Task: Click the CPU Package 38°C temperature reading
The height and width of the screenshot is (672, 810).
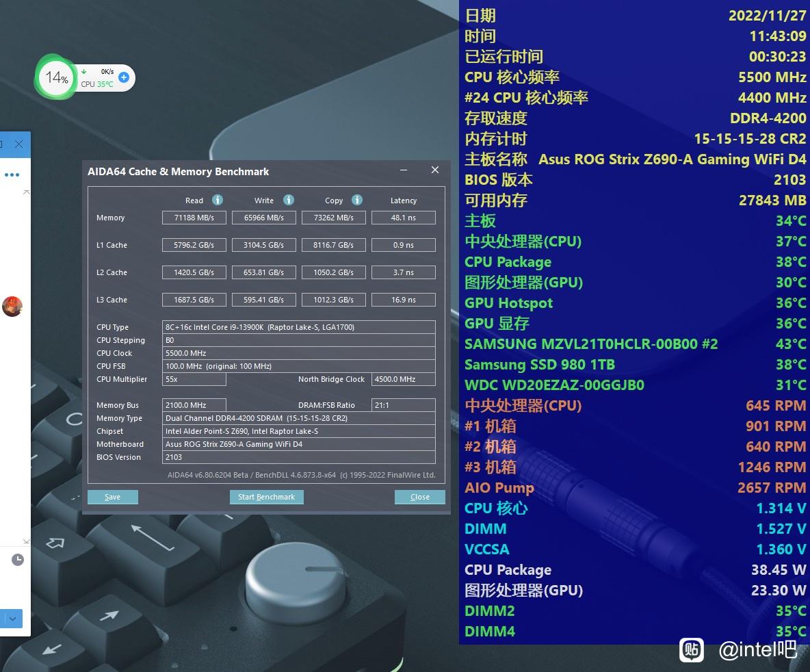Action: 791,262
